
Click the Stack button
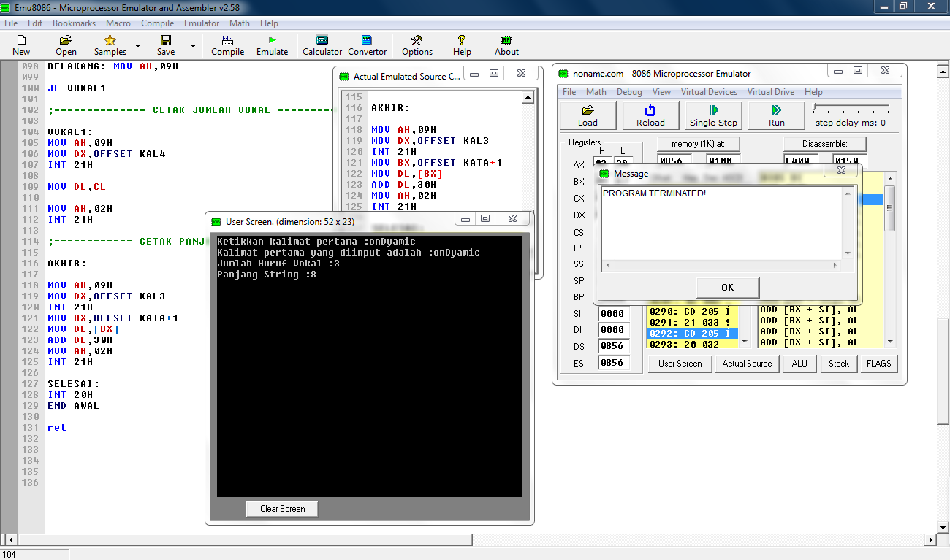coord(839,364)
